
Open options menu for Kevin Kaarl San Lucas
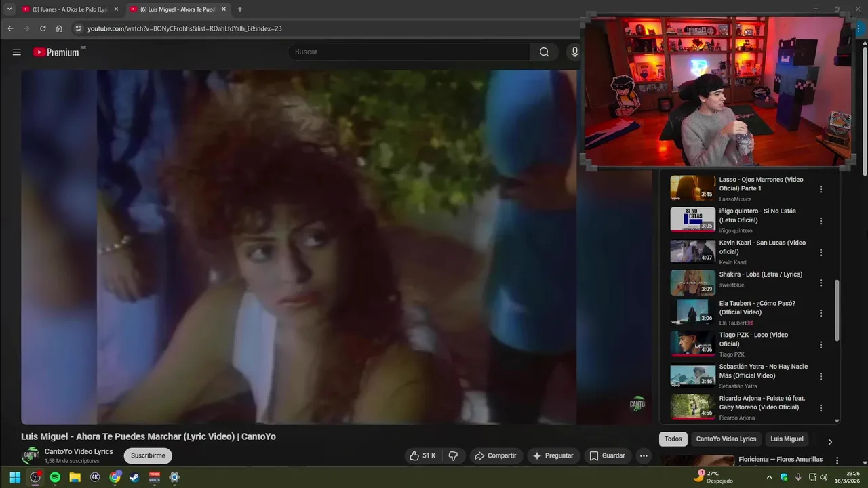[821, 252]
